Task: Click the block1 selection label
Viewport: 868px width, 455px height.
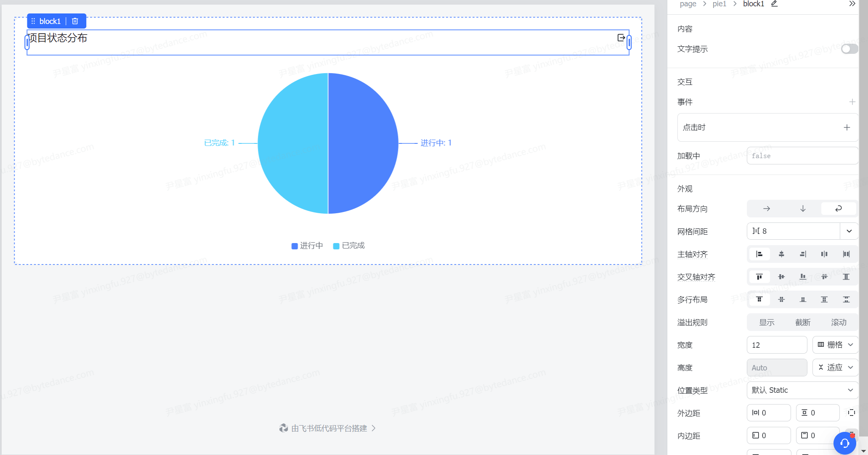Action: pos(50,21)
